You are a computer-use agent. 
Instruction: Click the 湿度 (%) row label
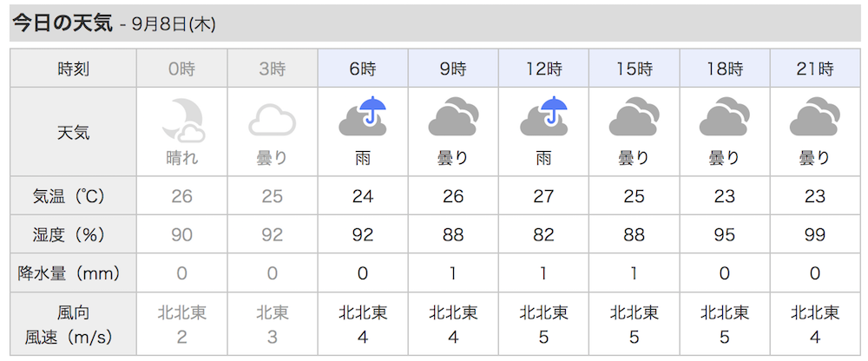pyautogui.click(x=73, y=234)
